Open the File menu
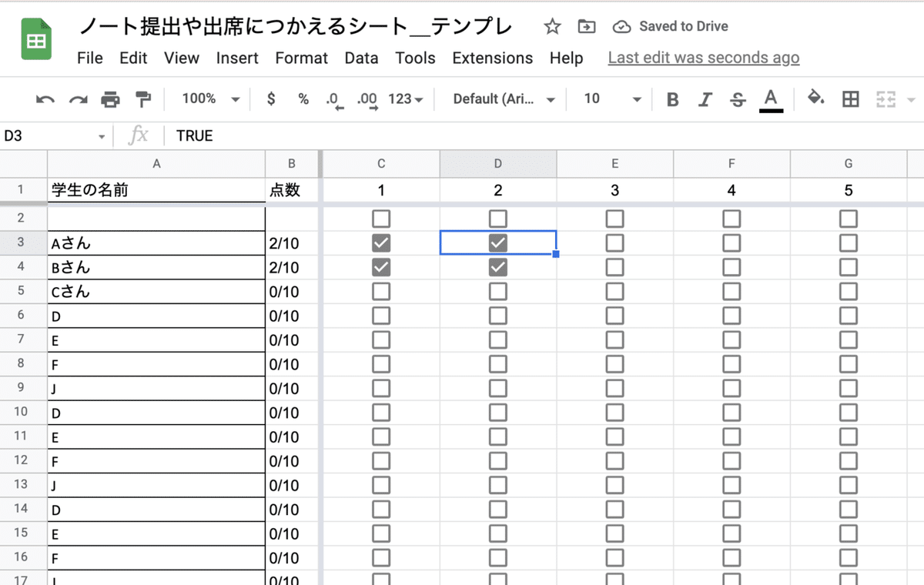Screen dimensions: 924x585 coord(90,58)
